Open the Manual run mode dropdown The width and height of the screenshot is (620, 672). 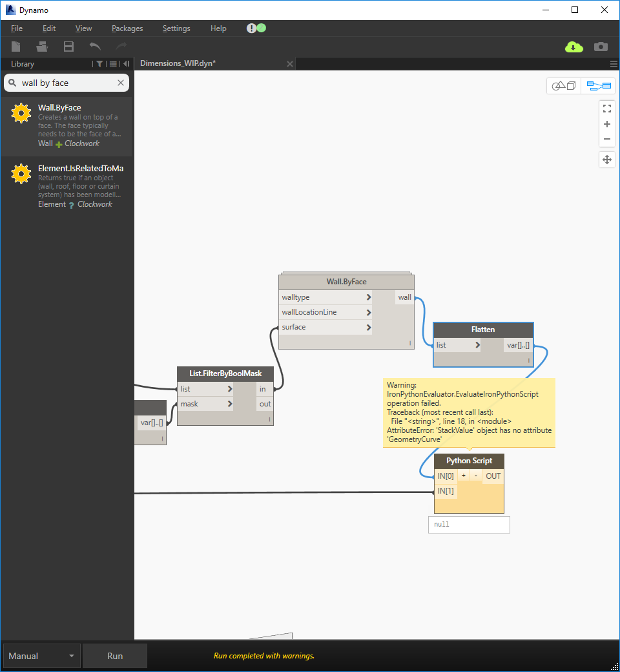pos(41,656)
